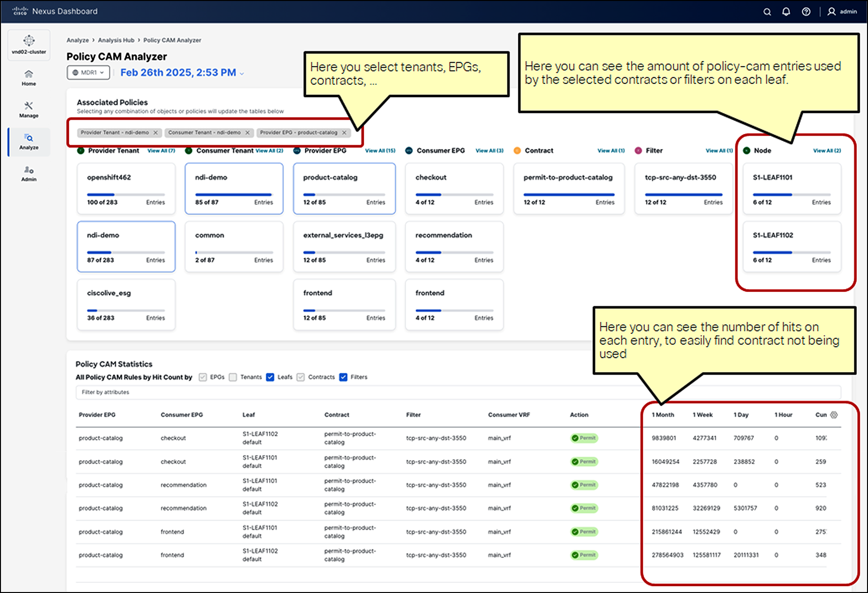
Task: Click the Provider EPG column icon
Action: pyautogui.click(x=297, y=151)
